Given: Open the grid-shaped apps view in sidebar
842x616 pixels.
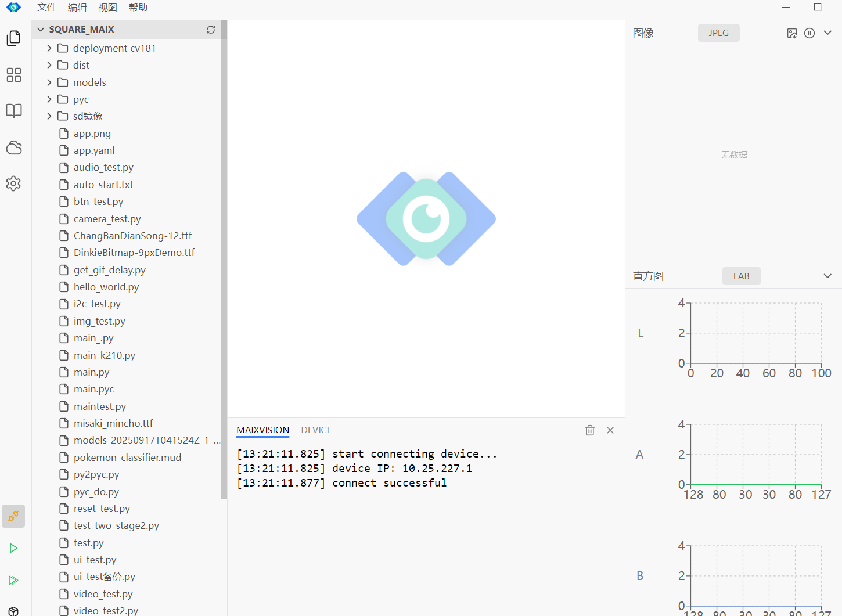Looking at the screenshot, I should [13, 75].
